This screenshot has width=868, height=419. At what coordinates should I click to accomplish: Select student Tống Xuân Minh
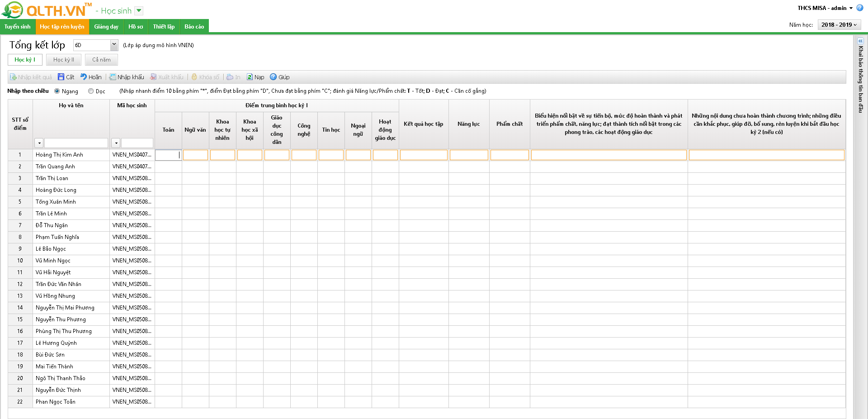click(56, 202)
